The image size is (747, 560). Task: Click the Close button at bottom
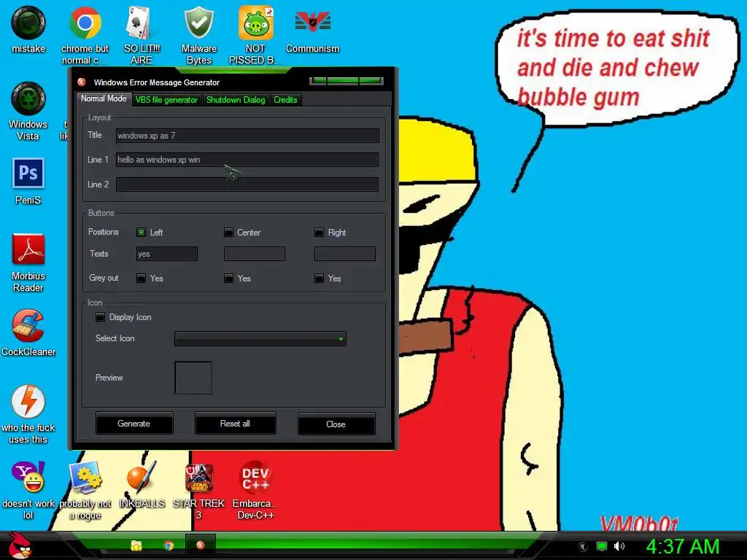click(336, 424)
